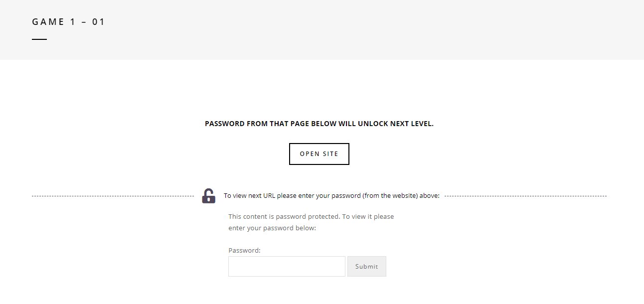This screenshot has height=304, width=644.
Task: Click the word "above:" beside the padlock line
Action: (429, 196)
